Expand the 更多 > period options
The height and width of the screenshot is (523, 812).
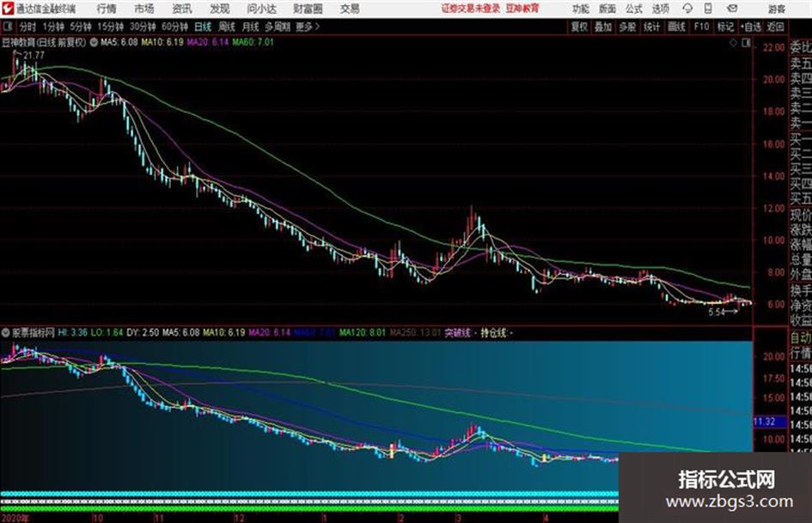[308, 27]
